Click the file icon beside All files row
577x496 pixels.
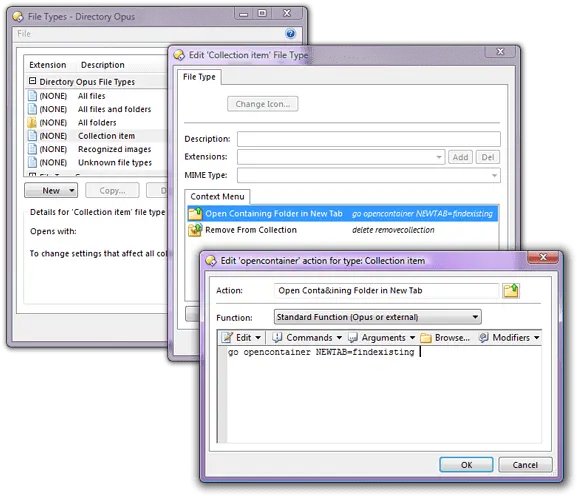(32, 96)
